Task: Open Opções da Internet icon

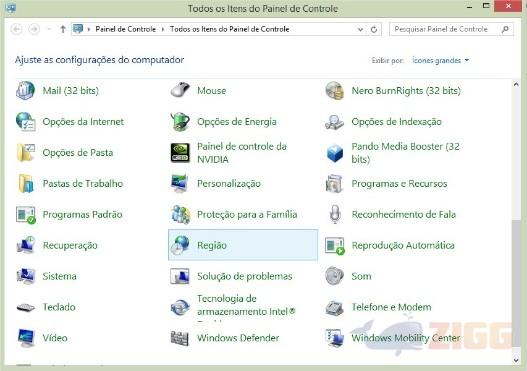Action: [x=26, y=121]
